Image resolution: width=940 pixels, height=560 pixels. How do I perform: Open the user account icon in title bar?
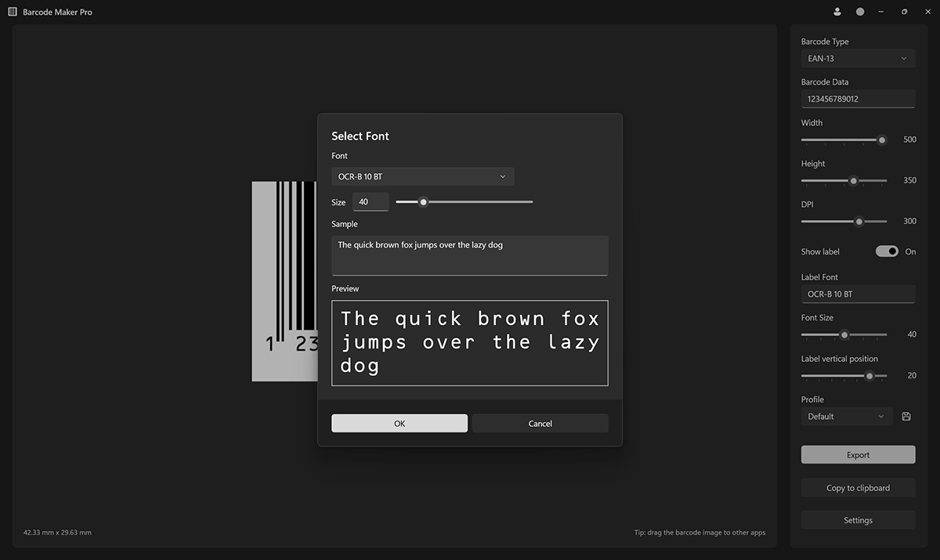point(837,12)
